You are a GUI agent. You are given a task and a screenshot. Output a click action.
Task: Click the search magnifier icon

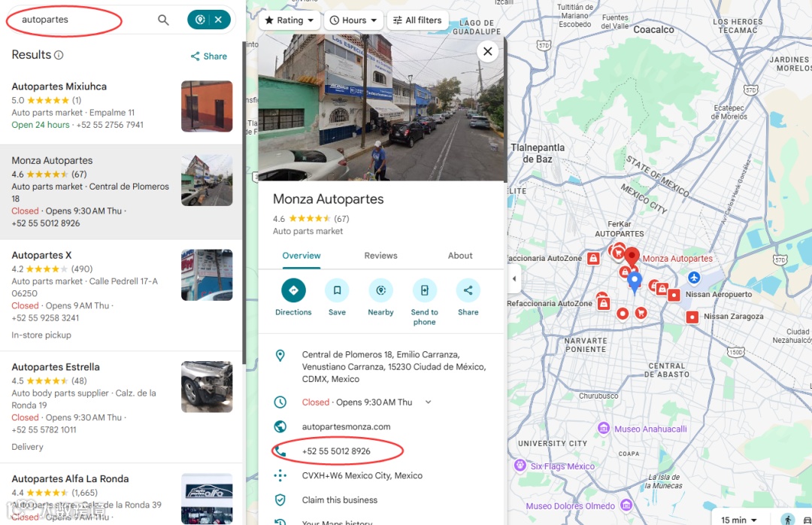163,20
